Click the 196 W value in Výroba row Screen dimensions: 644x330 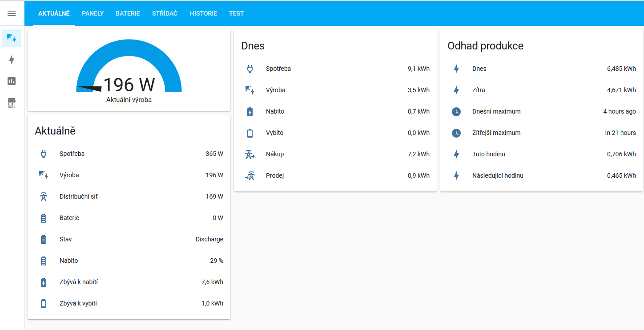click(214, 175)
